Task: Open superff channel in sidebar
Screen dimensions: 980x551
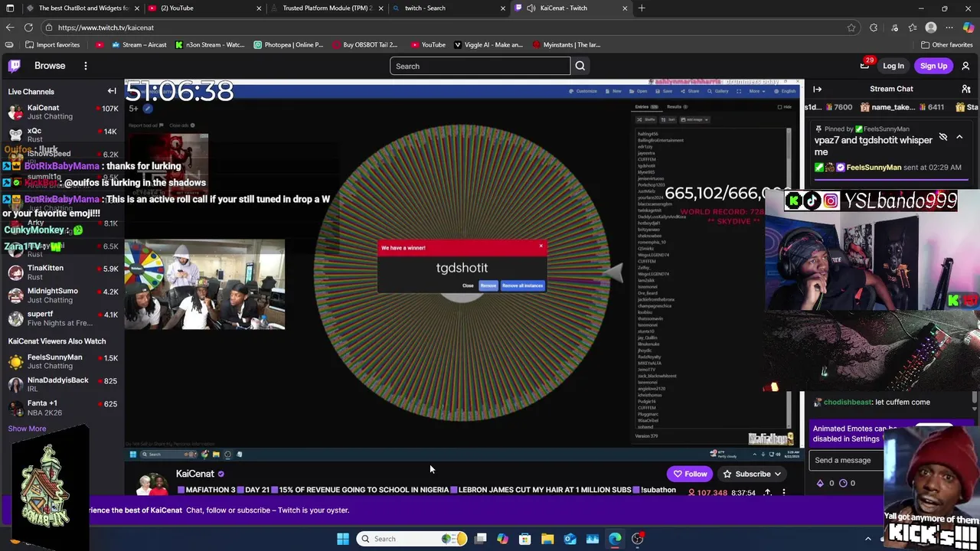Action: [62, 318]
